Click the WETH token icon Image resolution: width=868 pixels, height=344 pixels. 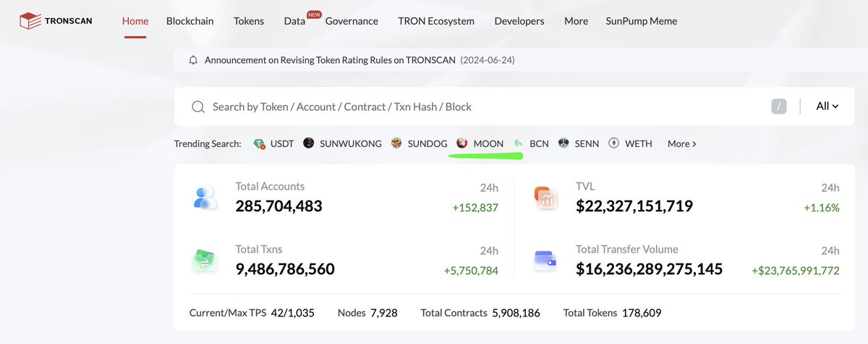click(x=614, y=143)
